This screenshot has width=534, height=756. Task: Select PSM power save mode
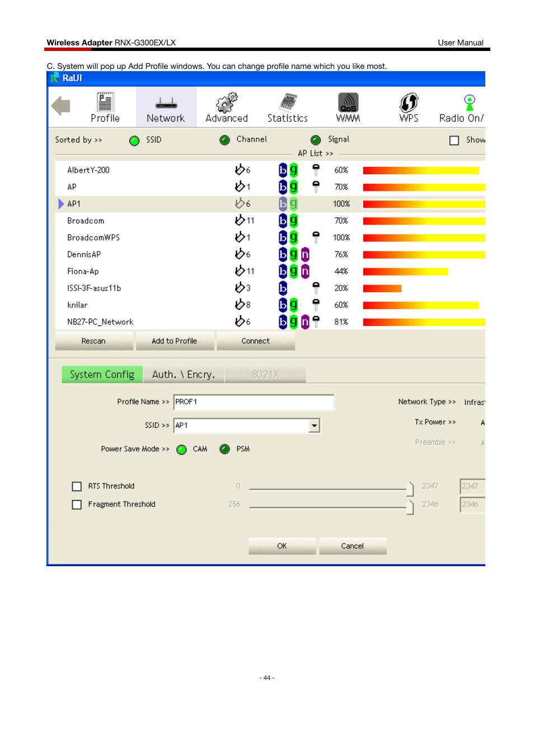(x=225, y=449)
